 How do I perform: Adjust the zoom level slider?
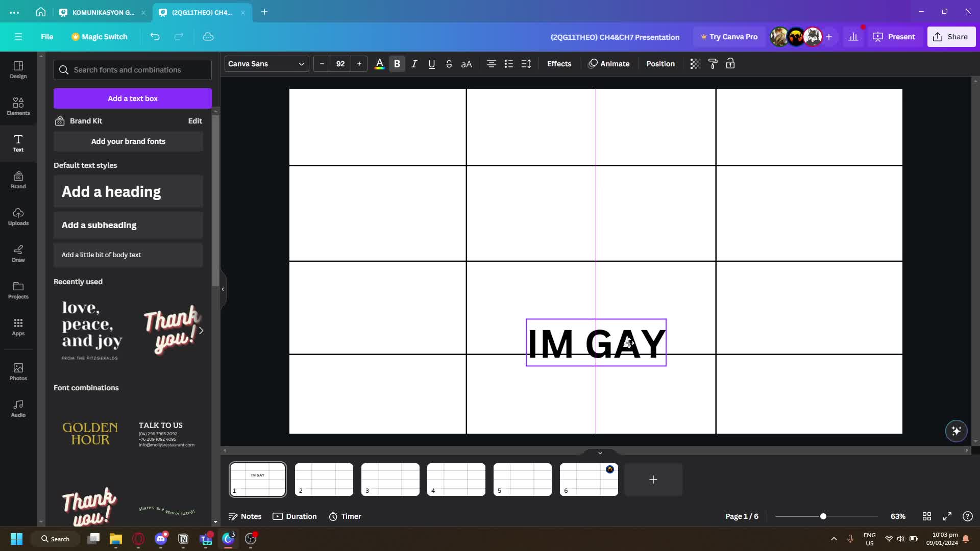tap(824, 516)
